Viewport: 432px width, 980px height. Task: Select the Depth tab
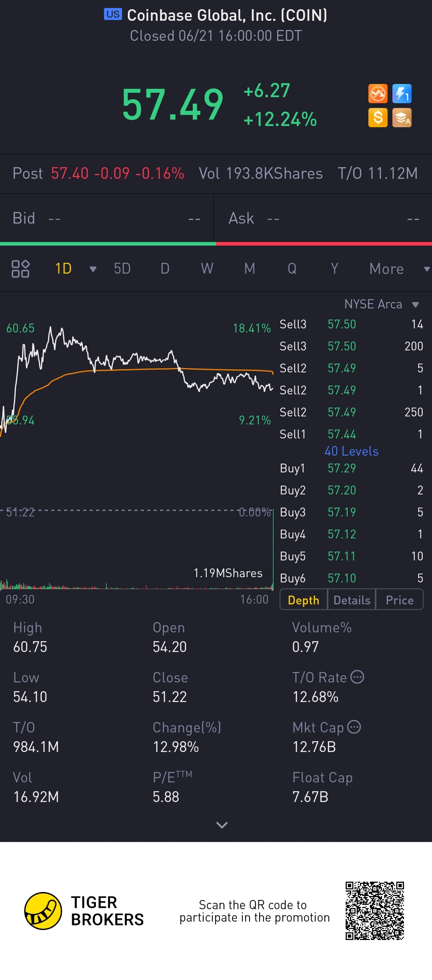(x=304, y=600)
